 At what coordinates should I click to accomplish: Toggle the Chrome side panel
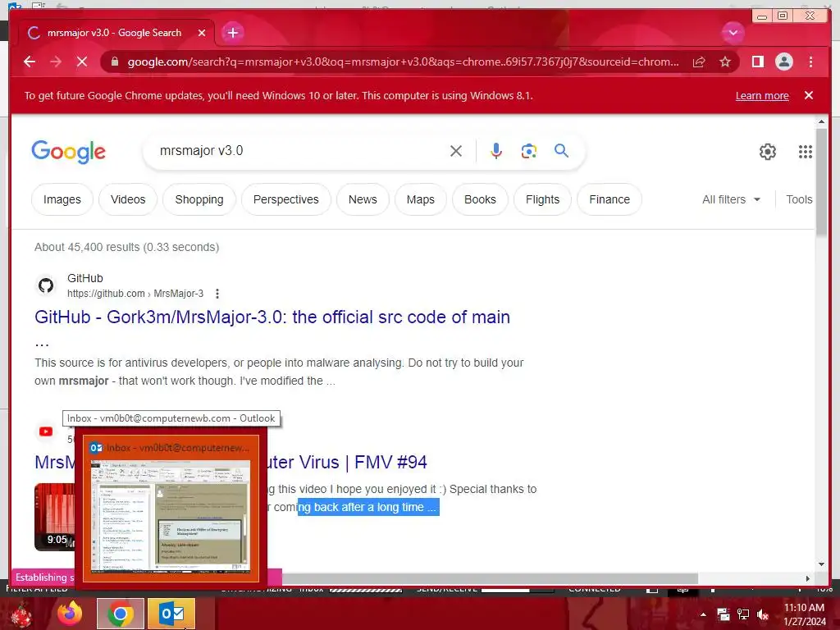tap(757, 62)
